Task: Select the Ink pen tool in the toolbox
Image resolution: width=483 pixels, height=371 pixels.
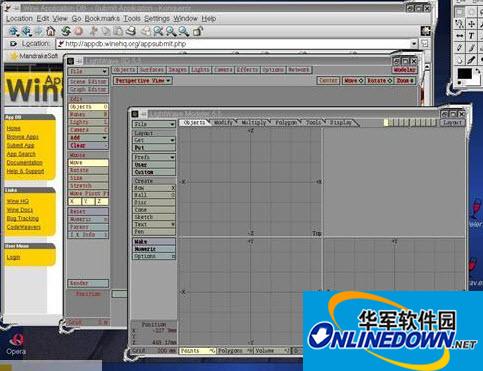Action: (x=471, y=60)
